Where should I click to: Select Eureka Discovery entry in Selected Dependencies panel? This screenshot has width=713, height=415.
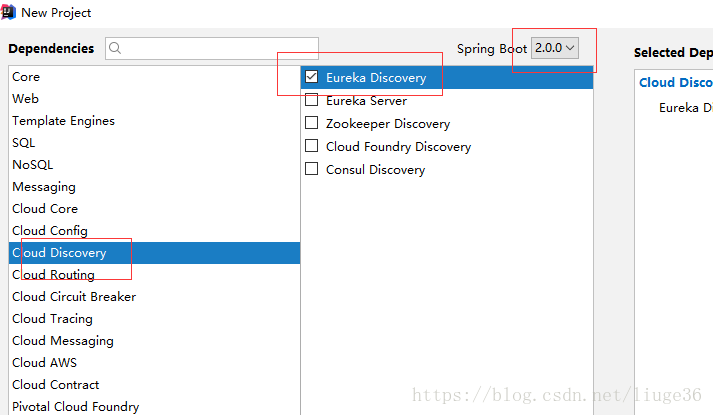tap(686, 108)
